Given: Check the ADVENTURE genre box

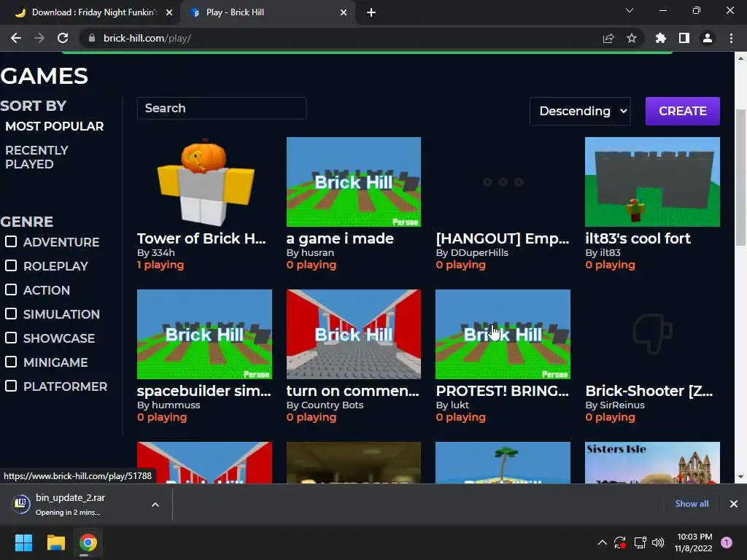Looking at the screenshot, I should (11, 241).
